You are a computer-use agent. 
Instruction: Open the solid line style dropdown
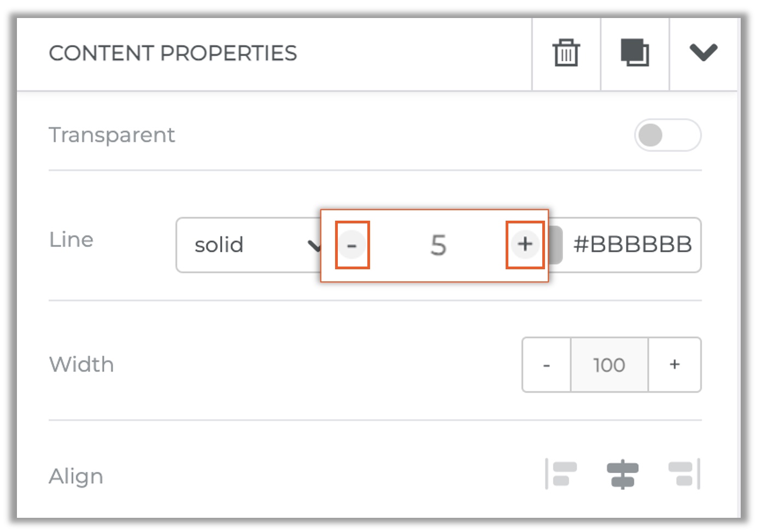coord(249,245)
